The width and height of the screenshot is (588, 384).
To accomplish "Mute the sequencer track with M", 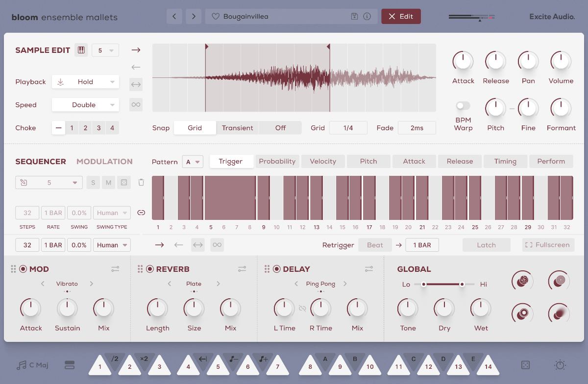I will 108,182.
